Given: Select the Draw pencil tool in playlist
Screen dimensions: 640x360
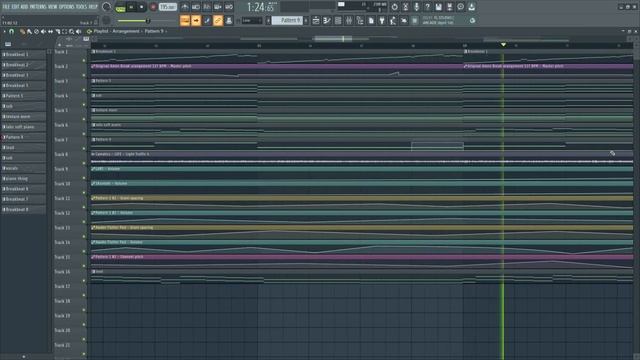Looking at the screenshot, I should tap(22, 31).
